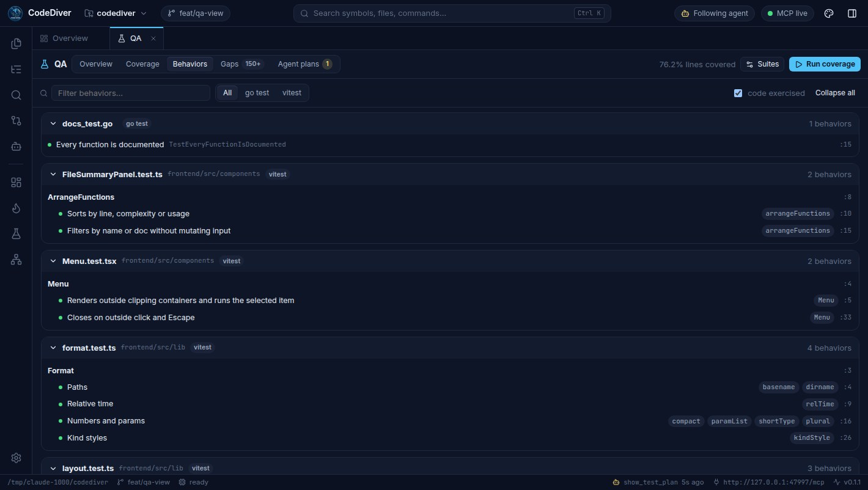Open the Suites button
This screenshot has width=868, height=490.
pyautogui.click(x=762, y=64)
